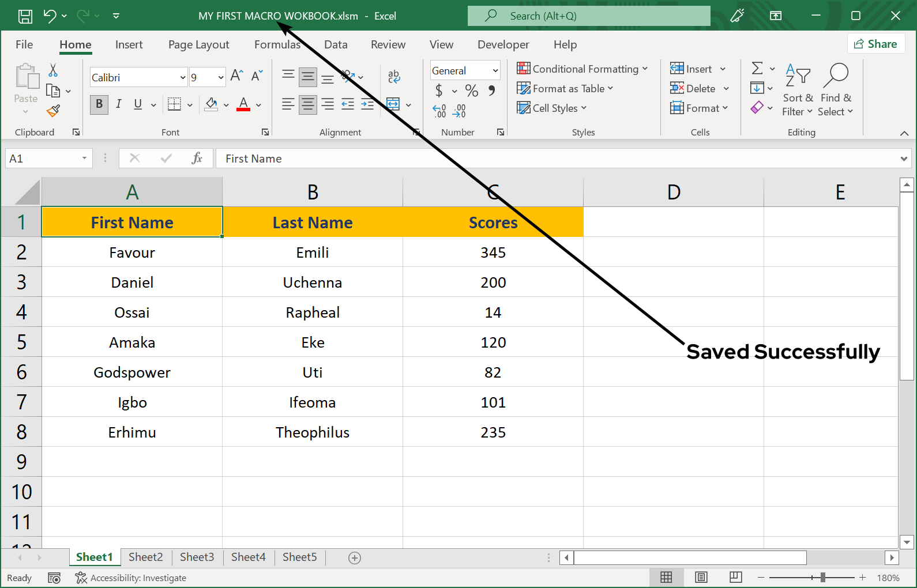The image size is (917, 588).
Task: Toggle Center horizontal alignment
Action: coord(308,104)
